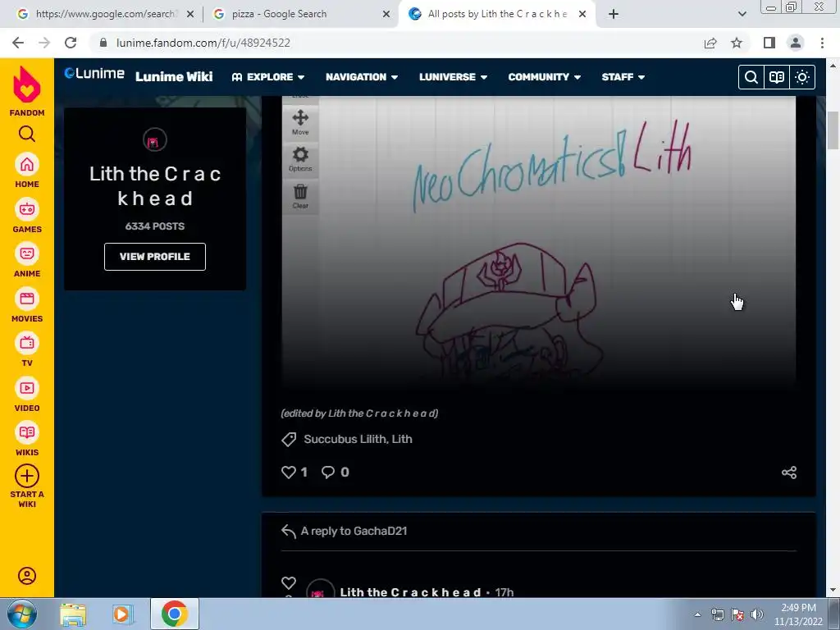Viewport: 840px width, 630px height.
Task: Open the Action Center flag icon
Action: click(737, 614)
